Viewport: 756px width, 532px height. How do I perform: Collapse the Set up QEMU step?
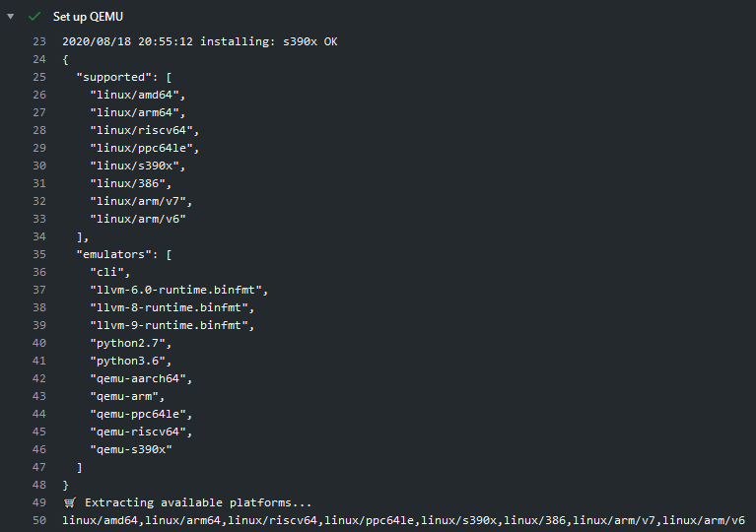coord(11,17)
